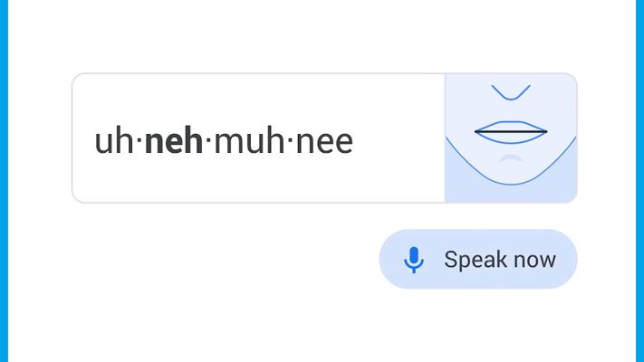The width and height of the screenshot is (644, 362).
Task: Click the chin crease below the lips
Action: pos(511,156)
